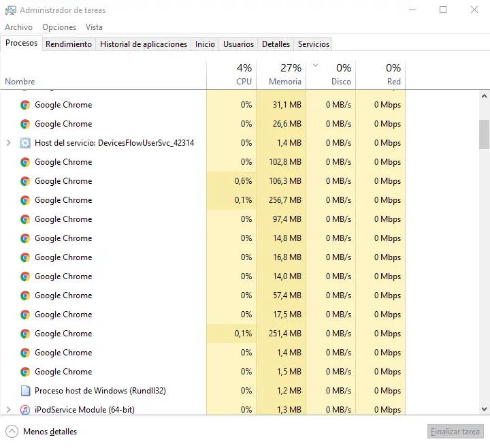The height and width of the screenshot is (448, 490).
Task: Click the Chrome icon on the 251,4 MB row
Action: click(x=25, y=334)
